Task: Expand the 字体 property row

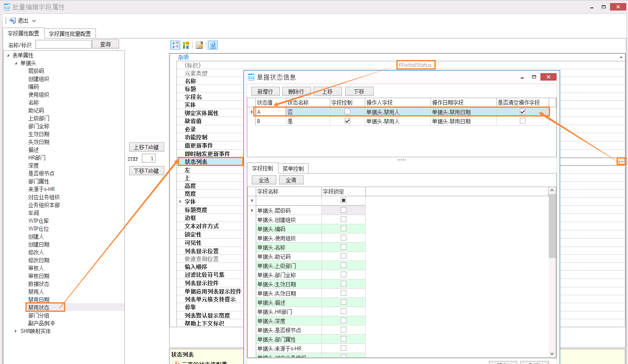Action: pyautogui.click(x=180, y=201)
